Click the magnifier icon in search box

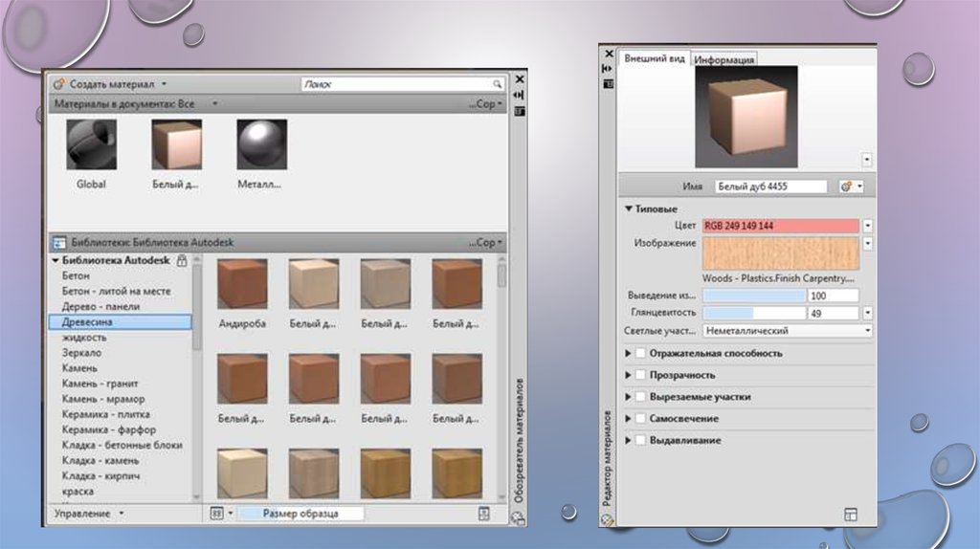[497, 84]
